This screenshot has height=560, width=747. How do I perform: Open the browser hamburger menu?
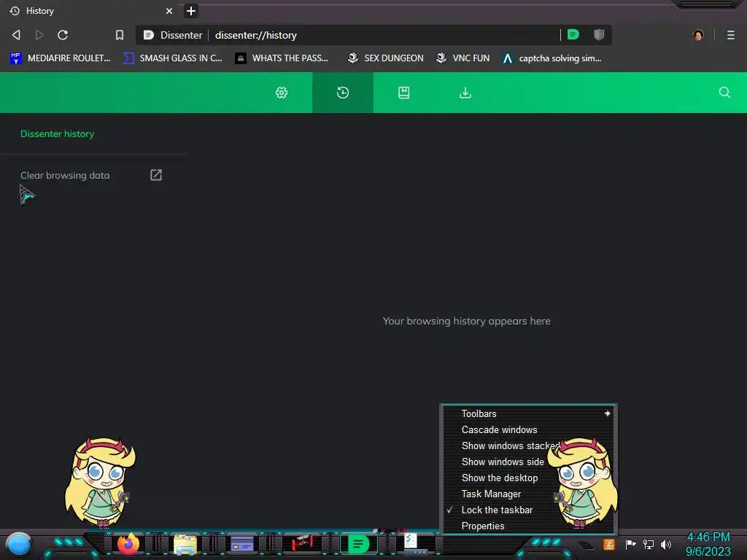(x=731, y=35)
